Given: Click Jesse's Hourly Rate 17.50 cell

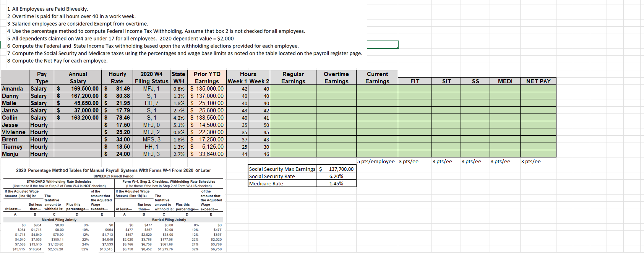Looking at the screenshot, I should [x=117, y=125].
